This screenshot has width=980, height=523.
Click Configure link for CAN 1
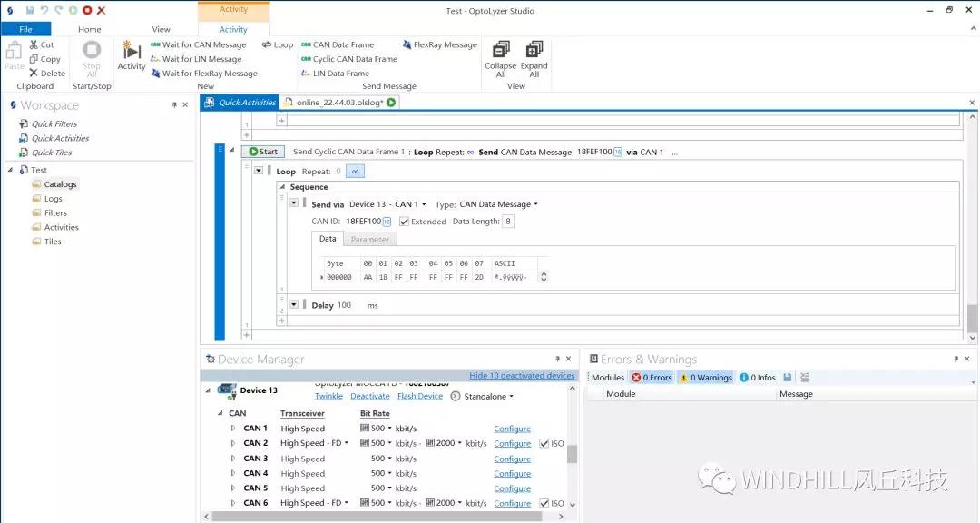(x=512, y=429)
